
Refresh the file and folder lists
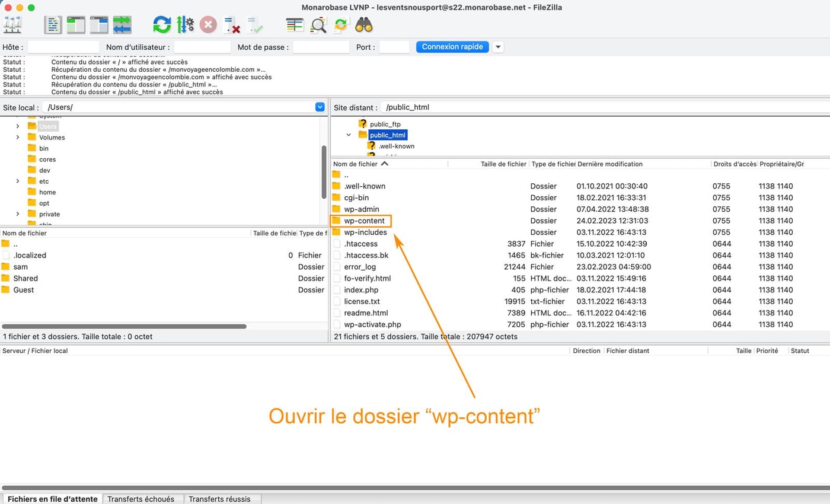tap(161, 24)
